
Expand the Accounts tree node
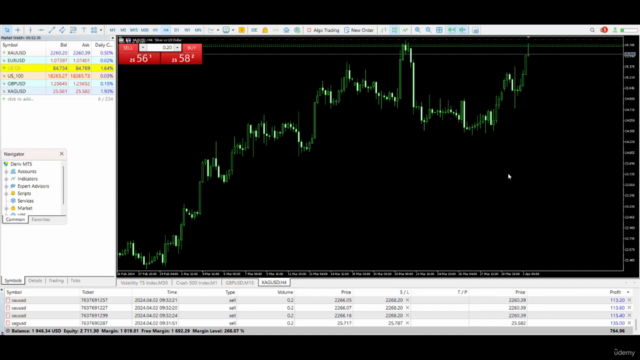pyautogui.click(x=7, y=171)
